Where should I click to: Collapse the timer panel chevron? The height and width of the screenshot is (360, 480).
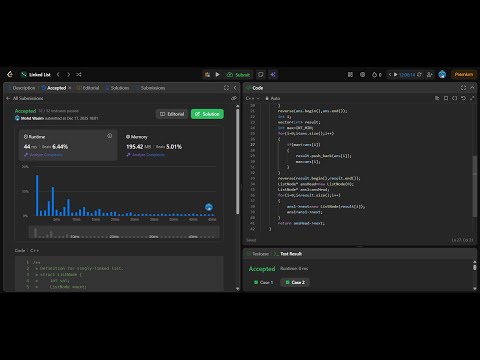(389, 75)
